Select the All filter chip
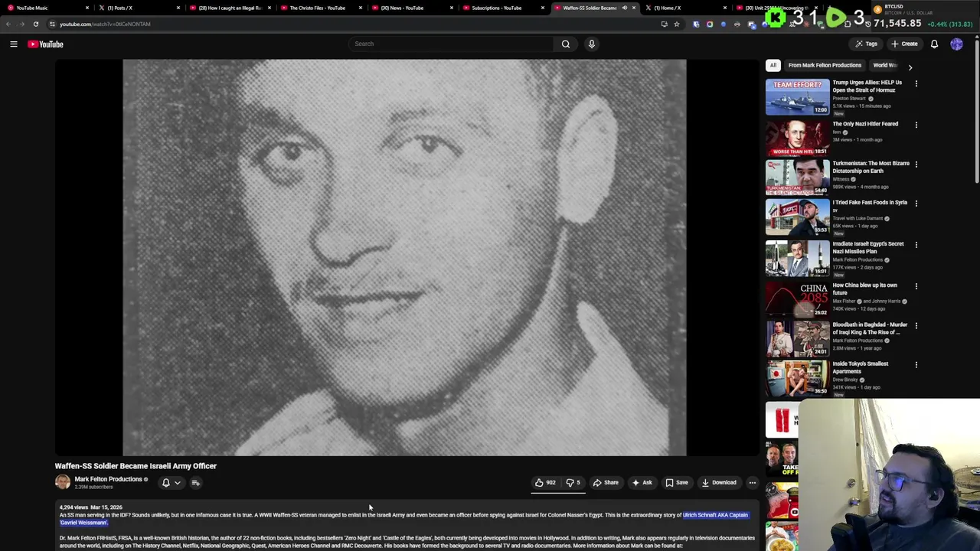 tap(773, 66)
